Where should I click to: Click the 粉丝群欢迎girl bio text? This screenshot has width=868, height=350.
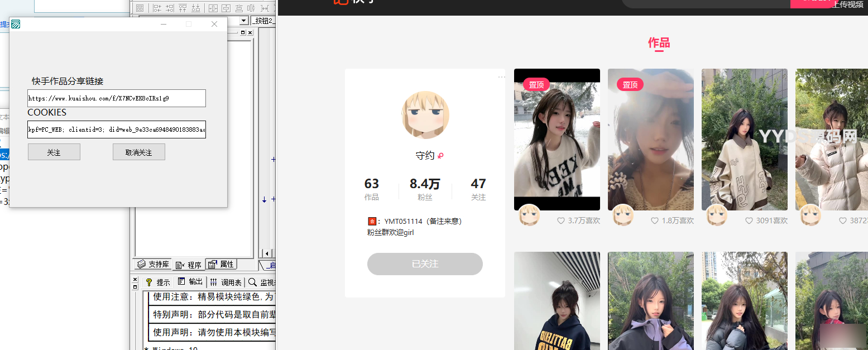coord(391,233)
